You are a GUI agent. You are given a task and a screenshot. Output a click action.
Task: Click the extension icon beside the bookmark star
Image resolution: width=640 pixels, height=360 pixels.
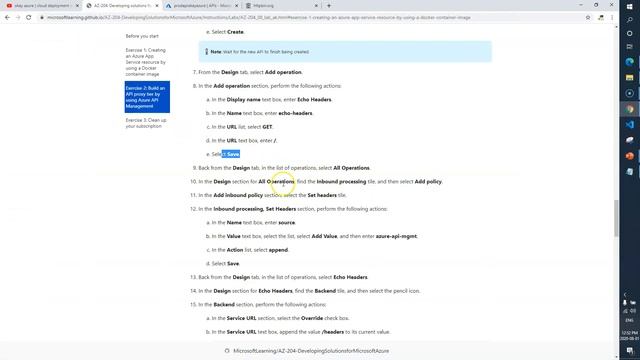tap(600, 18)
